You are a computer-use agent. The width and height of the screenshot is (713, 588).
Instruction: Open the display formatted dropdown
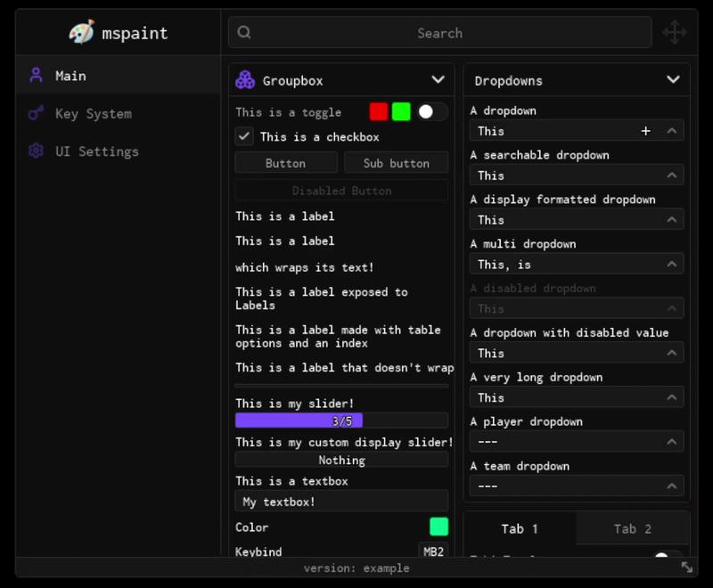pyautogui.click(x=577, y=220)
